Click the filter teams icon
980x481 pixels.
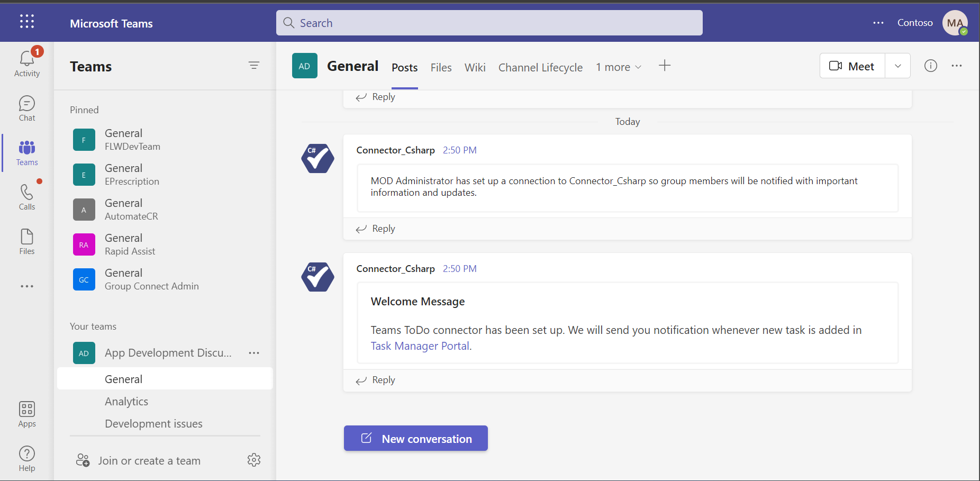tap(254, 66)
